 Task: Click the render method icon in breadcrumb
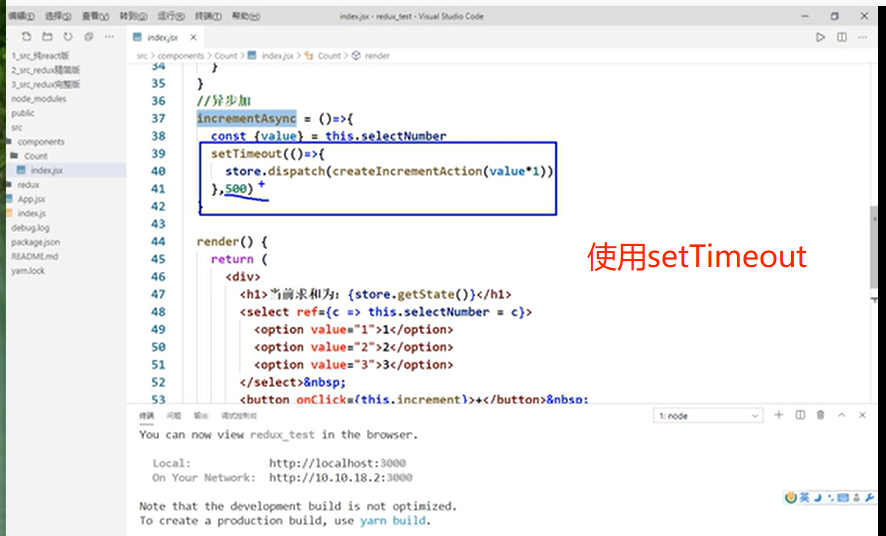[356, 55]
